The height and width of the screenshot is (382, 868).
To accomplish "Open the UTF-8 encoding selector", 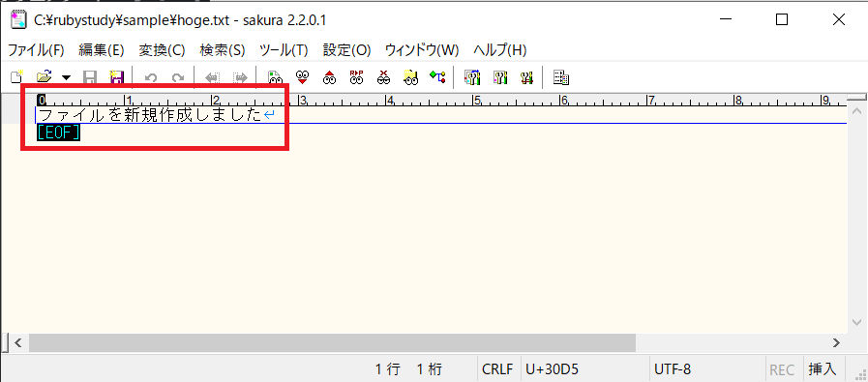I will (x=673, y=369).
